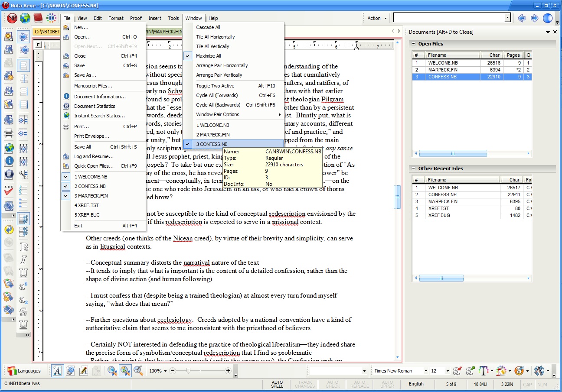This screenshot has width=562, height=392.
Task: Click the bulleted list icon
Action: [23, 203]
